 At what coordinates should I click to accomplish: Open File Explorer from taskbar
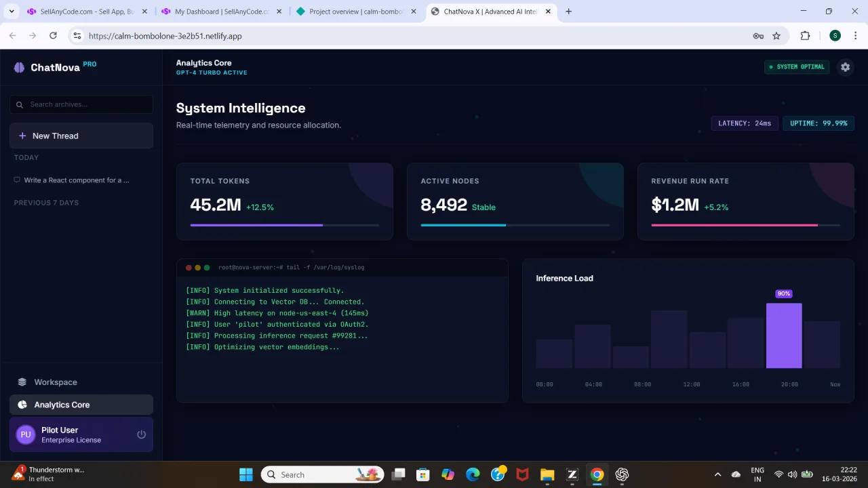pos(547,474)
